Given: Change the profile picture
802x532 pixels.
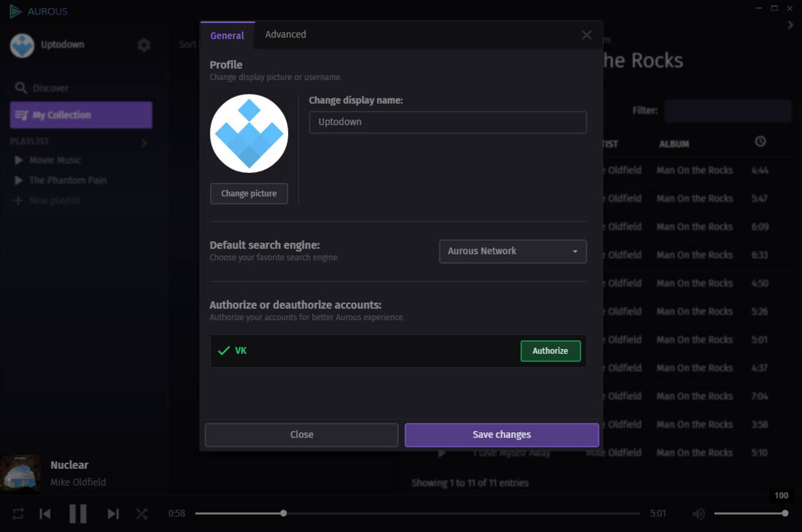Looking at the screenshot, I should 248,194.
